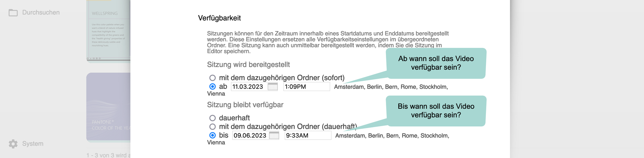Click the gear icon beside System
Viewport: 644px width, 158px height.
[13, 144]
